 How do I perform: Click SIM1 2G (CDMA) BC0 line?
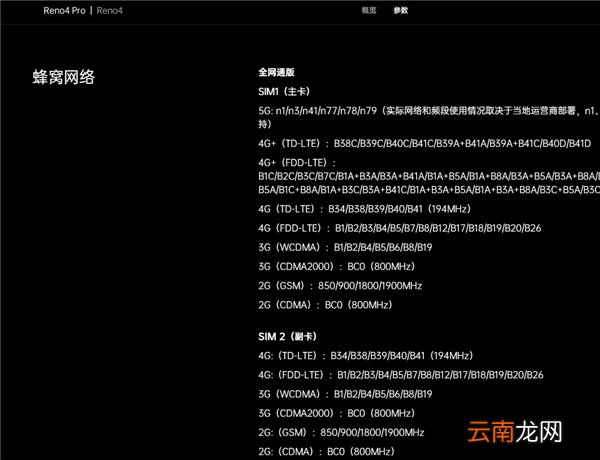[x=326, y=305]
